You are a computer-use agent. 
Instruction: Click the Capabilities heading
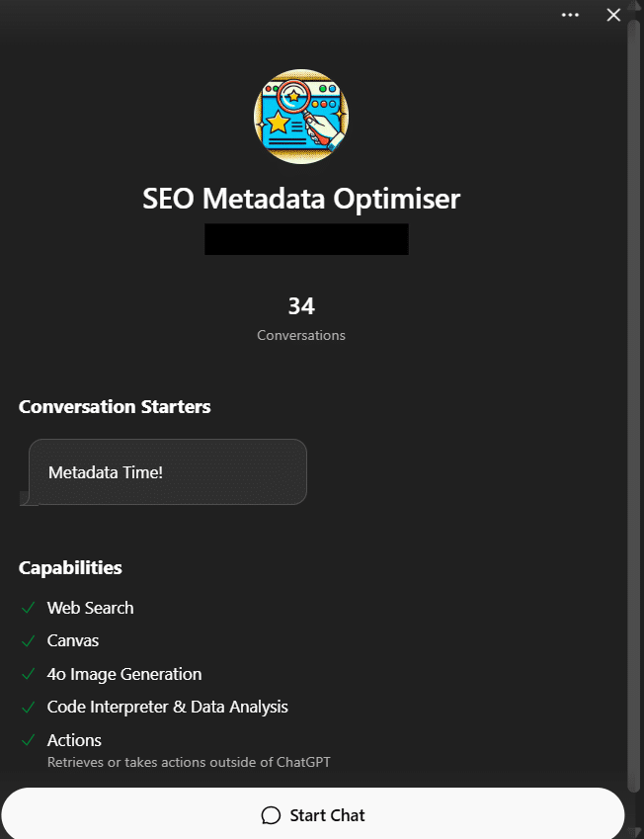[x=70, y=568]
